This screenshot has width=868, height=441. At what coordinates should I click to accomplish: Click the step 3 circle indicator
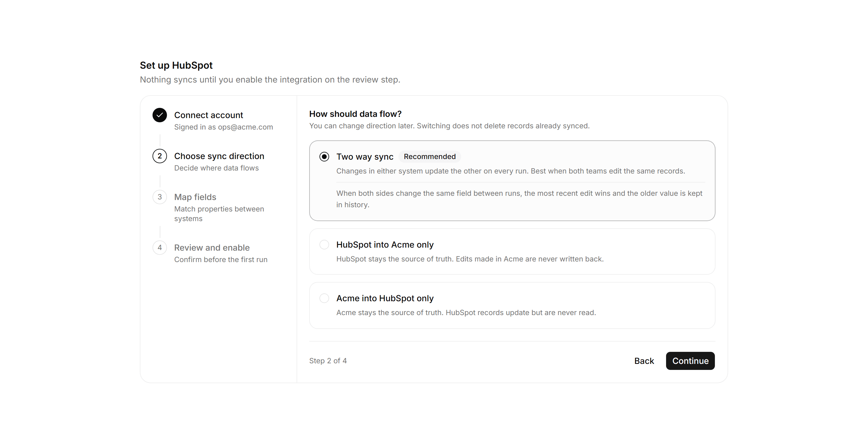160,197
